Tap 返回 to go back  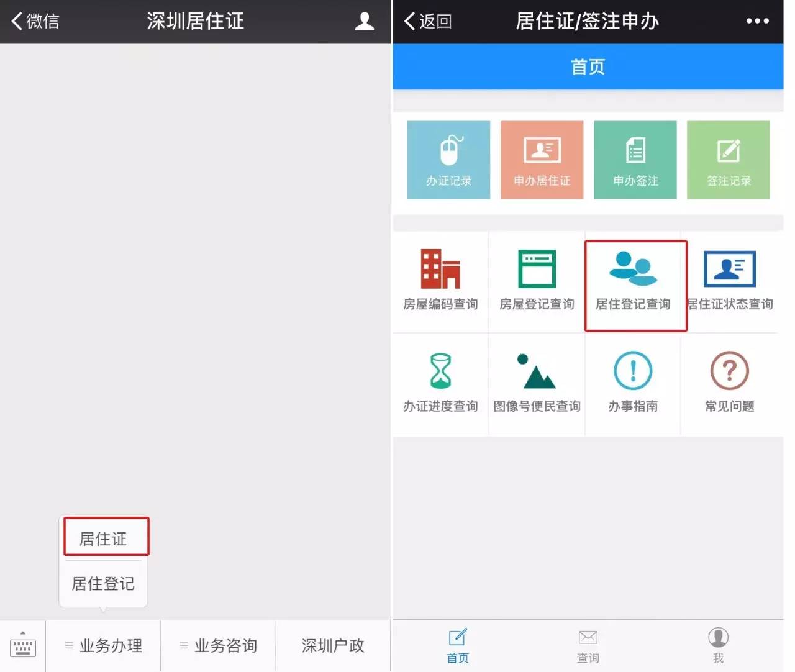click(x=428, y=21)
